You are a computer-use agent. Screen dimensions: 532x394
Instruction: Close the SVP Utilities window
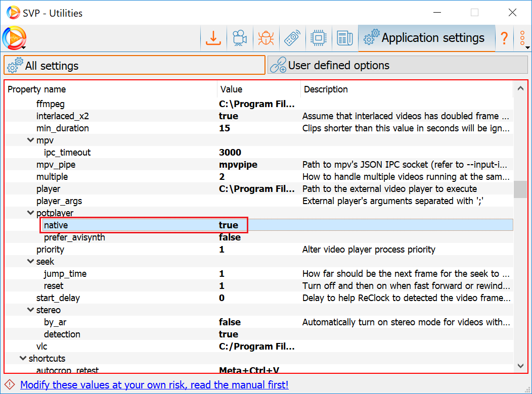tap(512, 13)
